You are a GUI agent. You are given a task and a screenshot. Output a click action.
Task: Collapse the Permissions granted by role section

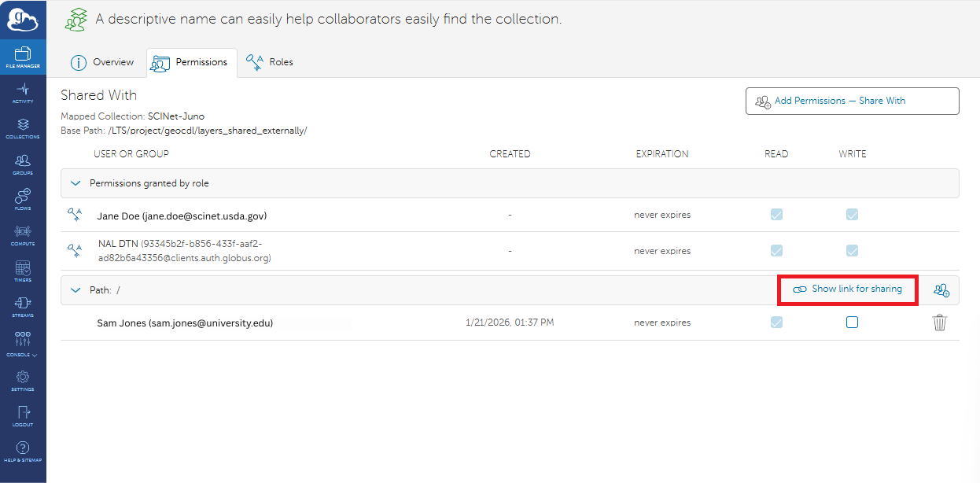point(76,183)
